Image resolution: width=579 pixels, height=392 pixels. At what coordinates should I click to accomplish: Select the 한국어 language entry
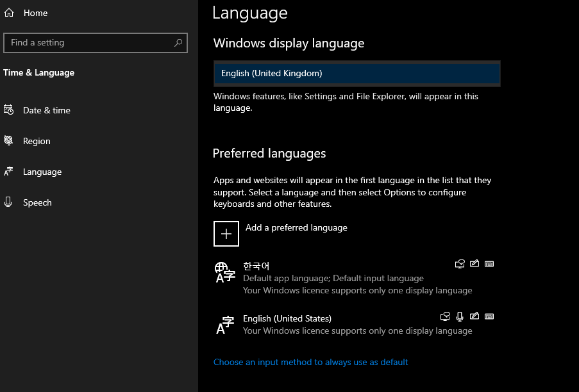[x=354, y=279]
